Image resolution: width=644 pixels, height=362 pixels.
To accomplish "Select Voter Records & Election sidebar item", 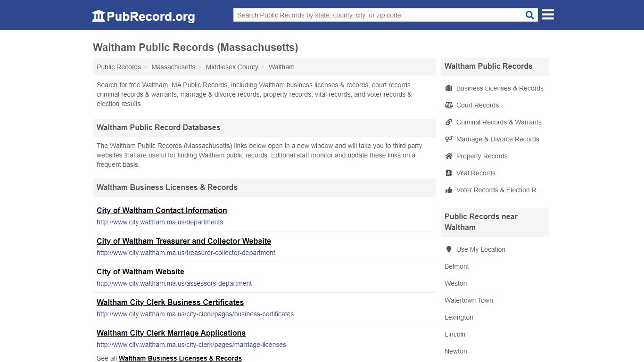I will (499, 190).
